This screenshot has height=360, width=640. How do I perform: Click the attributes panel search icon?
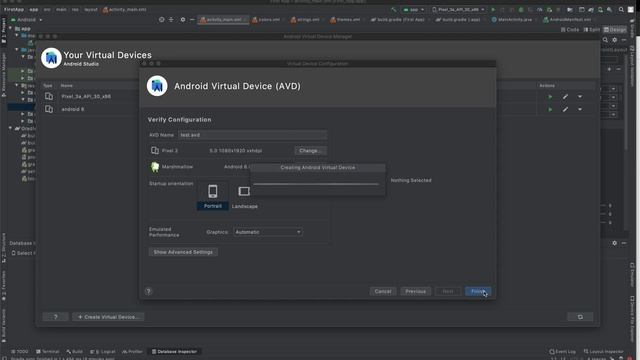(605, 40)
